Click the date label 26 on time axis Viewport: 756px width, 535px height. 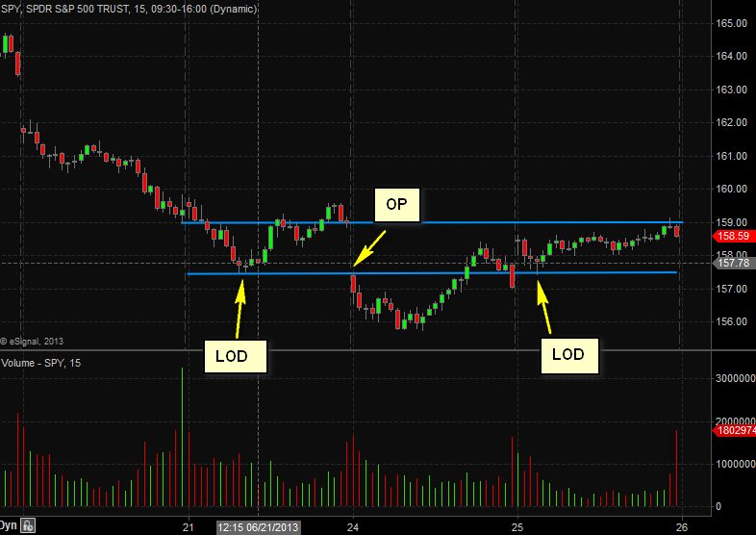coord(682,527)
